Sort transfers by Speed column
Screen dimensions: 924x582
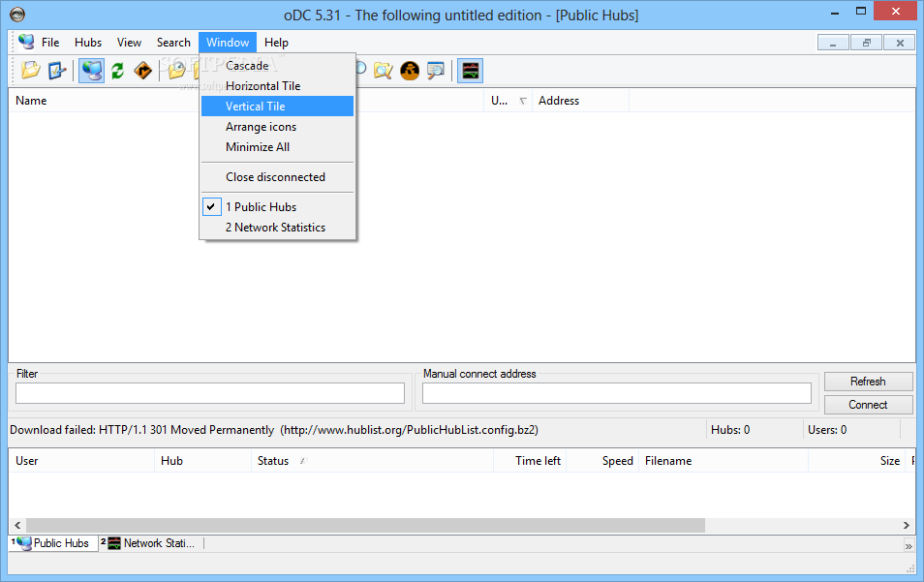(602, 461)
